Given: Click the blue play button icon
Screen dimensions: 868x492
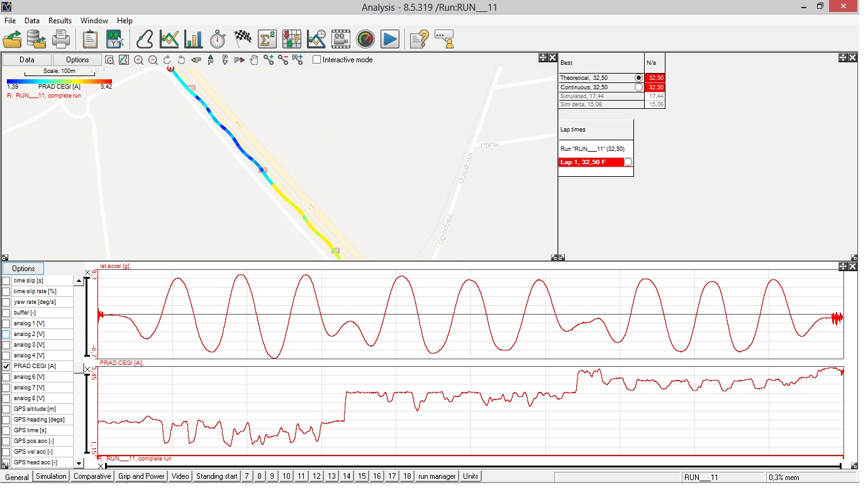Looking at the screenshot, I should pos(390,39).
